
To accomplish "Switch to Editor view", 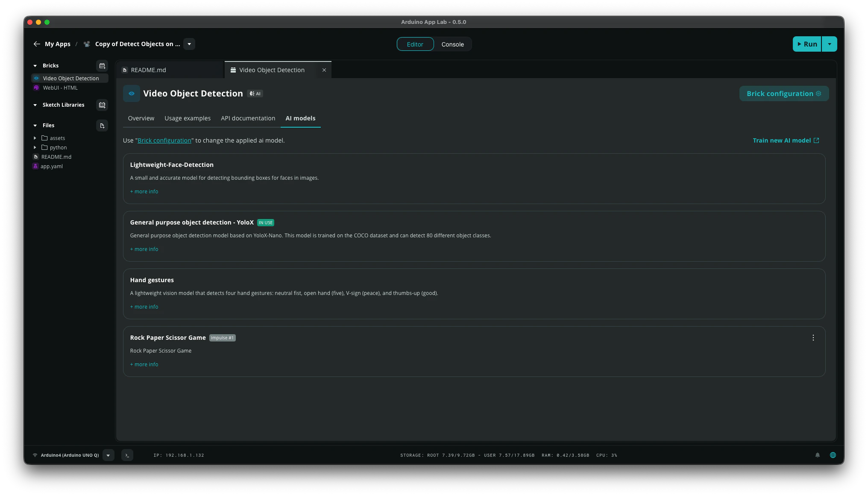I will (x=415, y=44).
